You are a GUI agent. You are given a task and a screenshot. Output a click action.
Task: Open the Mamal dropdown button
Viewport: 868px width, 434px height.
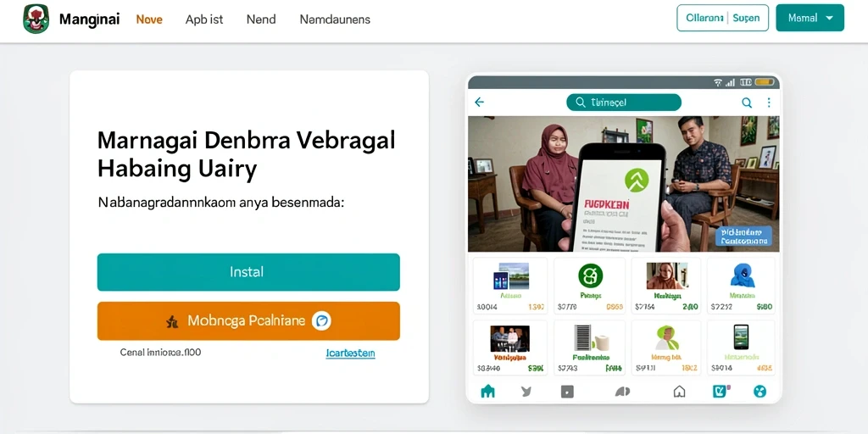[x=810, y=18]
